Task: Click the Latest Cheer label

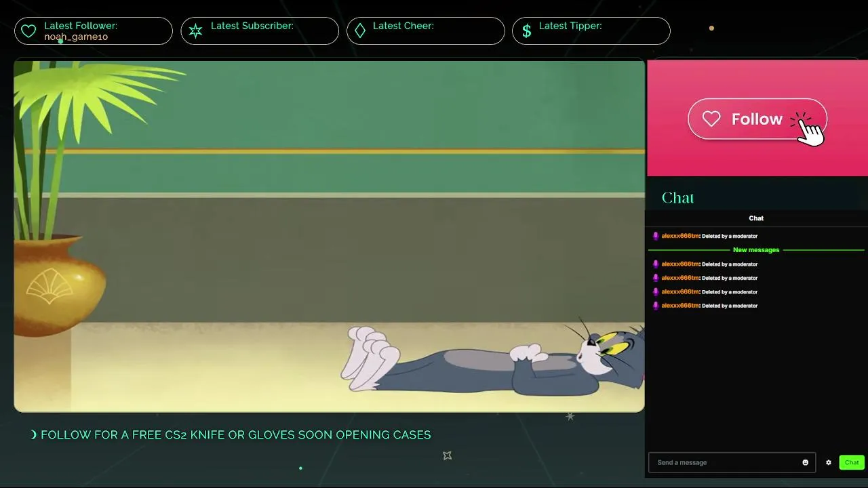Action: 403,26
